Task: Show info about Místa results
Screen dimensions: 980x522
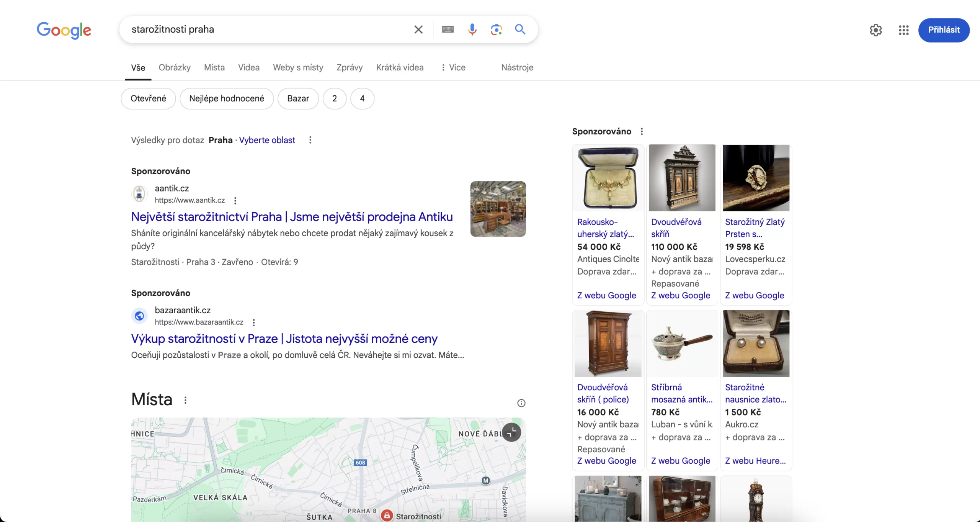Action: tap(521, 403)
